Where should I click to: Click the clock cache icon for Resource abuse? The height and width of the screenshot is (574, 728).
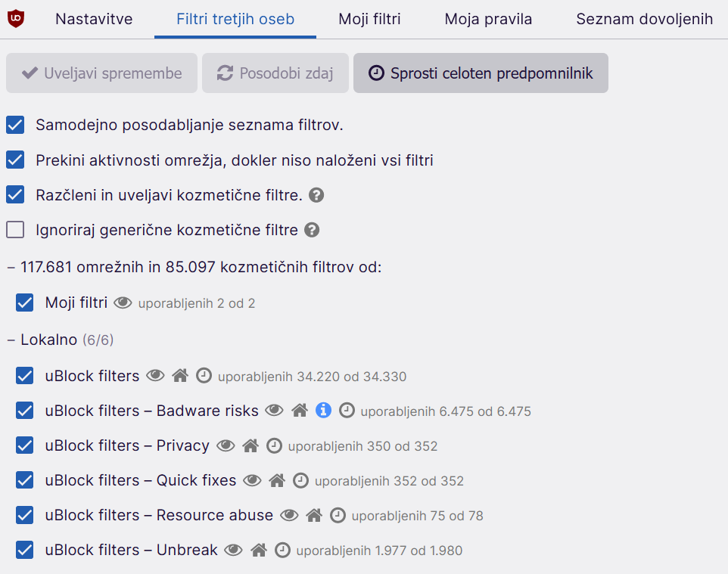click(x=338, y=515)
